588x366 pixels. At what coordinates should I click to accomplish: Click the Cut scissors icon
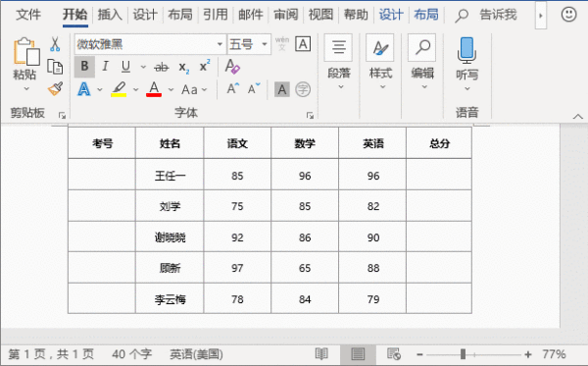tap(55, 44)
